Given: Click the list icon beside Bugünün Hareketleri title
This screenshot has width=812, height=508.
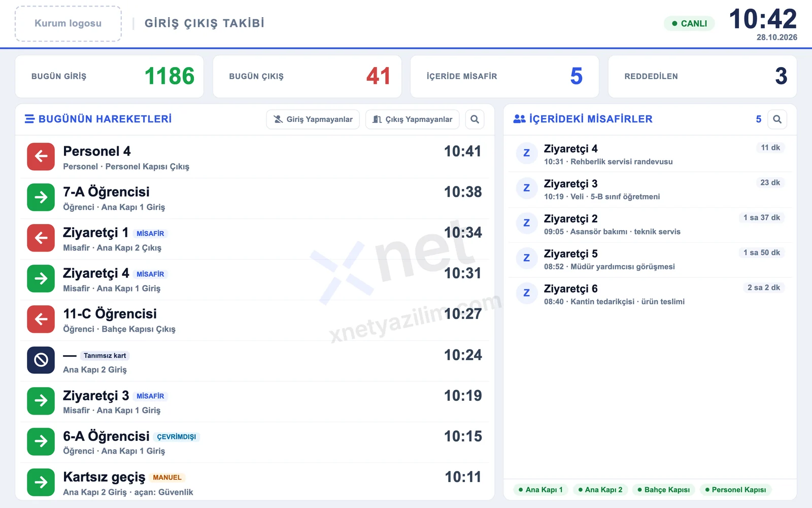Looking at the screenshot, I should (29, 119).
